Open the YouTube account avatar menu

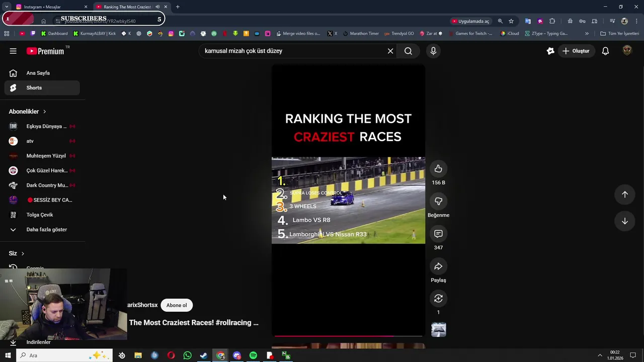(627, 50)
